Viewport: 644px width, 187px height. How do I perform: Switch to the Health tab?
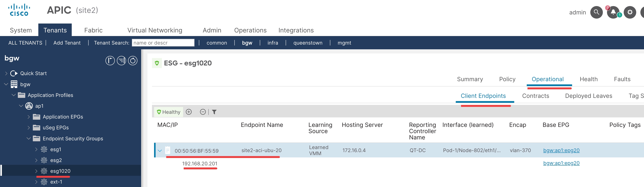(x=589, y=79)
